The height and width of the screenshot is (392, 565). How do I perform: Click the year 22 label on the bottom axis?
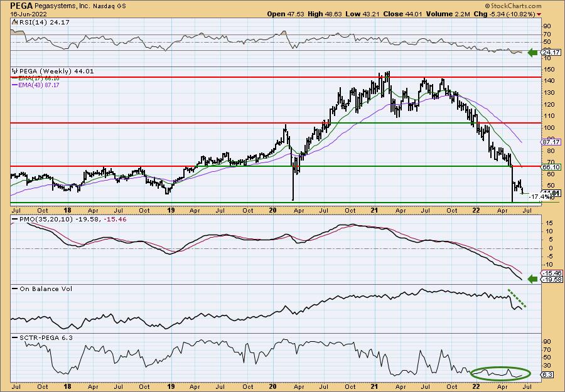tap(476, 386)
